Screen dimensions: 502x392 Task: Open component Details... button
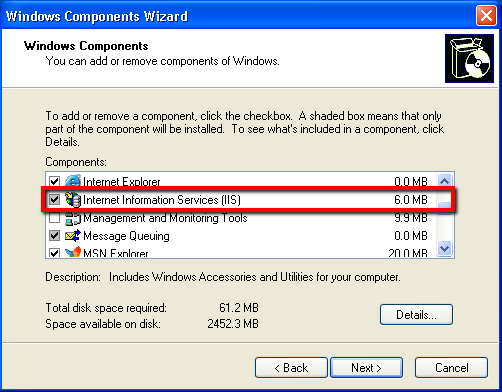coord(416,314)
